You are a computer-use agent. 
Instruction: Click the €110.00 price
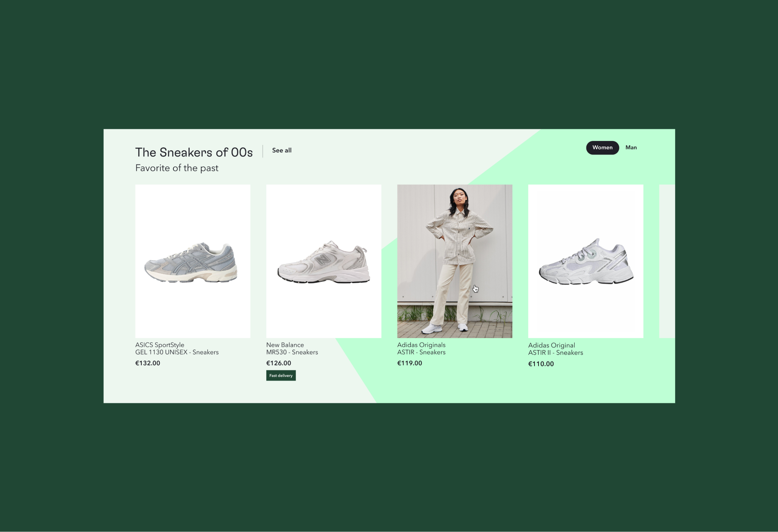[541, 364]
